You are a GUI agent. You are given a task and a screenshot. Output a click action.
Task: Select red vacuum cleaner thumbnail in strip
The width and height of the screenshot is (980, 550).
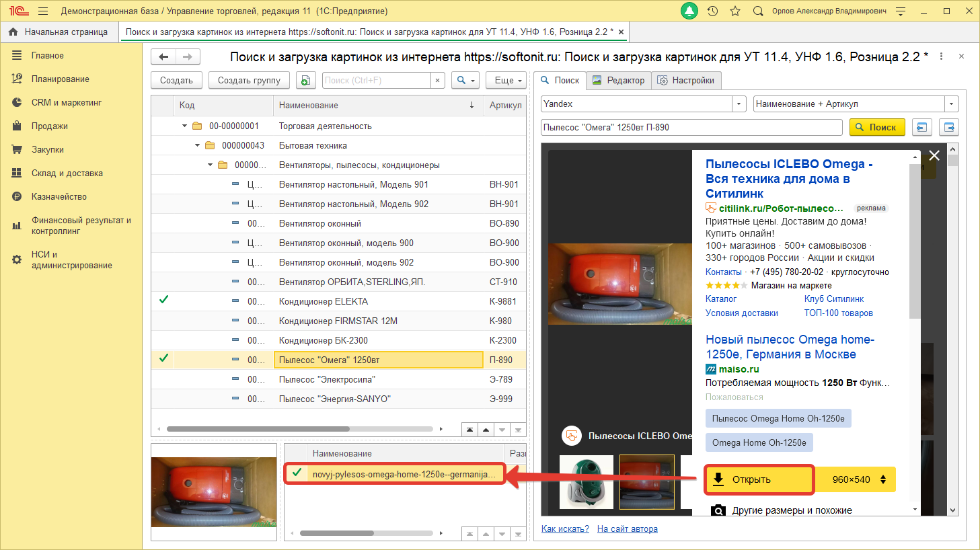(646, 482)
